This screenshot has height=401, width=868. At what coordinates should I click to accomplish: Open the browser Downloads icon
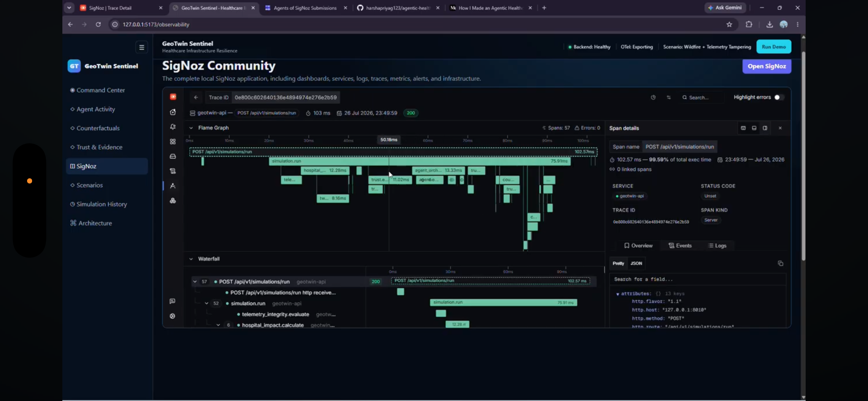[x=770, y=24]
